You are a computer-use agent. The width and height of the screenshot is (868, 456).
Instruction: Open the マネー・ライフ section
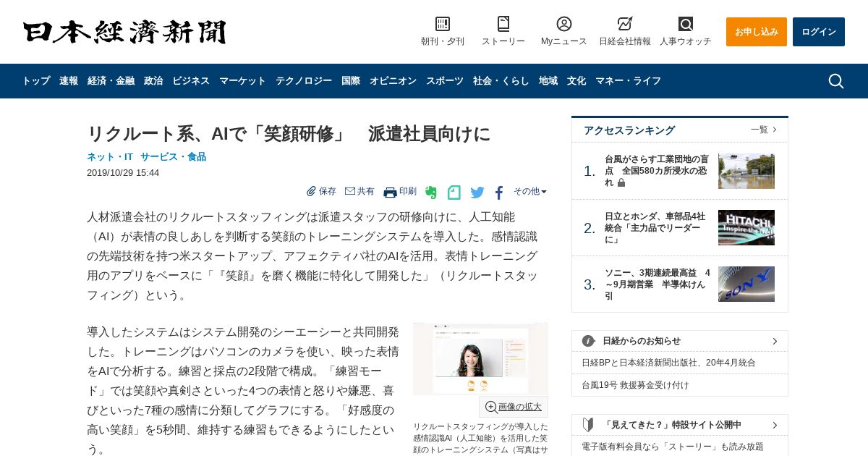tap(628, 81)
